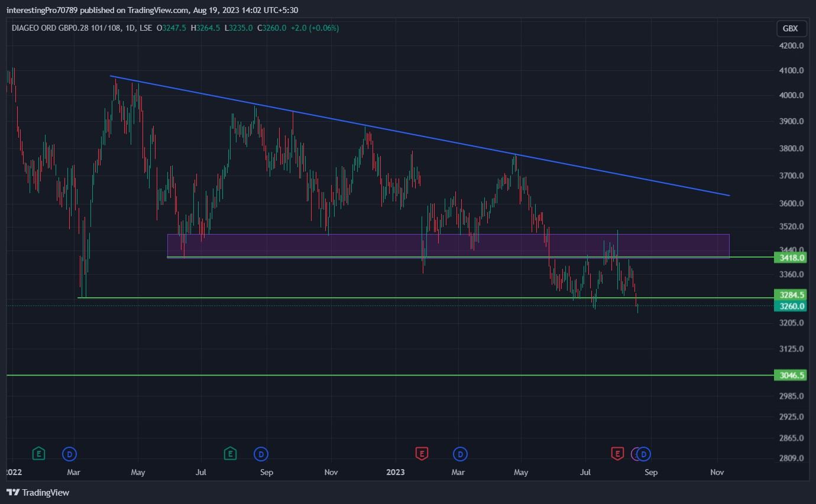Click the 3800.0 price axis label

[x=792, y=149]
